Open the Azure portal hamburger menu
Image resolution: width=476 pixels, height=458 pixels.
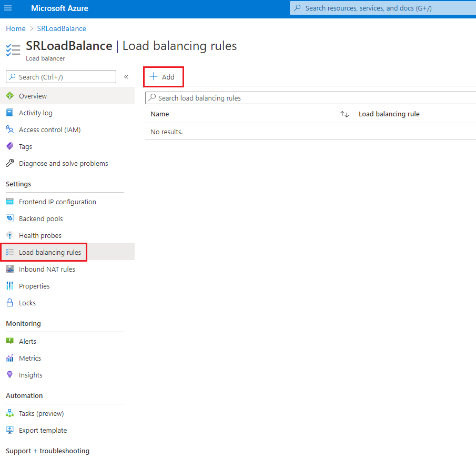click(x=8, y=8)
